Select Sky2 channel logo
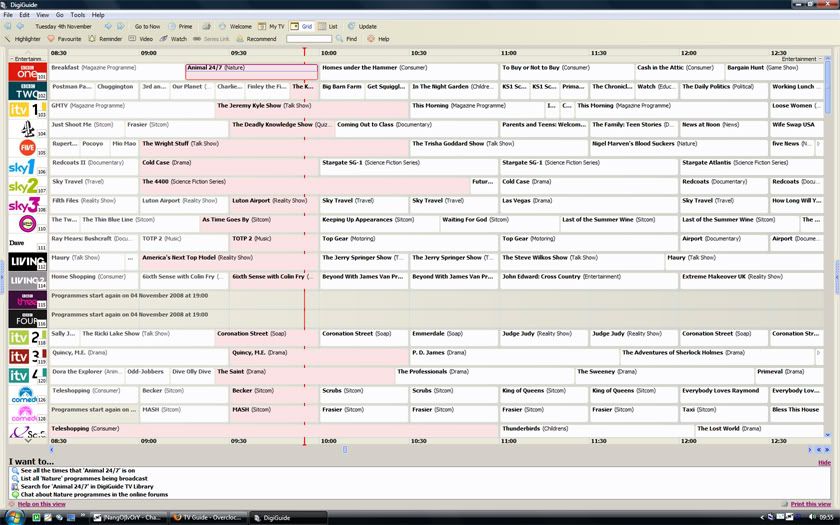This screenshot has width=840, height=525. [x=28, y=186]
